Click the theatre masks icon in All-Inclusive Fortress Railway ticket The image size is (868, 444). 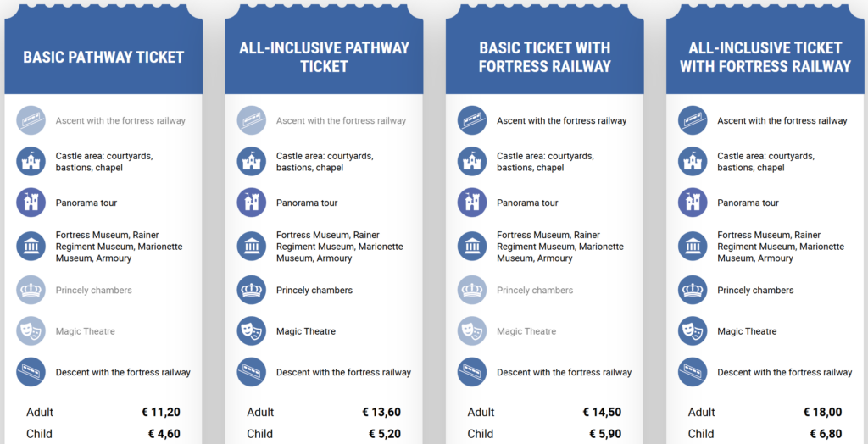[693, 330]
